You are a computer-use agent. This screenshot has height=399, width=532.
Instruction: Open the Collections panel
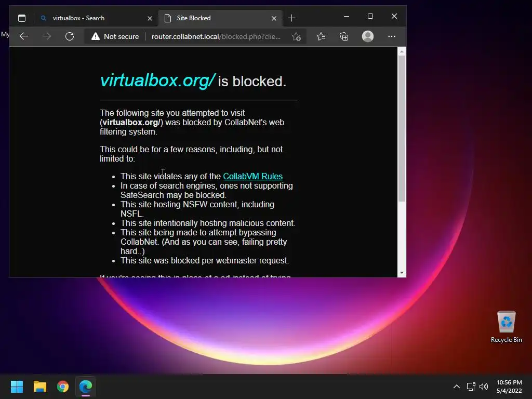coord(344,36)
